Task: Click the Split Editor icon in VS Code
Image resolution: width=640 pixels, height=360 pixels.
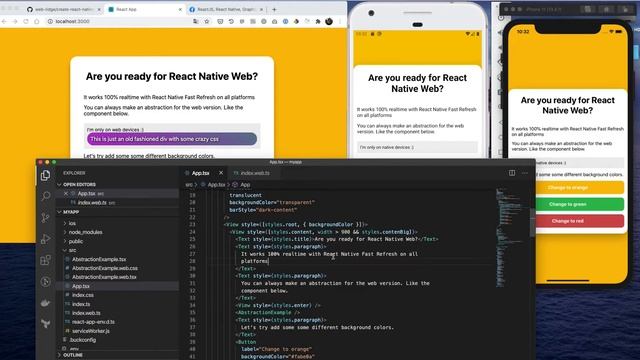Action: pyautogui.click(x=512, y=173)
